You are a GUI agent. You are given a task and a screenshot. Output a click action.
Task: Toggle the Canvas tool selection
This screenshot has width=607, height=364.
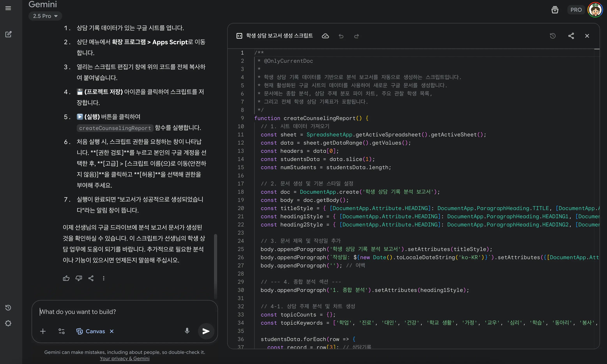[x=91, y=331]
